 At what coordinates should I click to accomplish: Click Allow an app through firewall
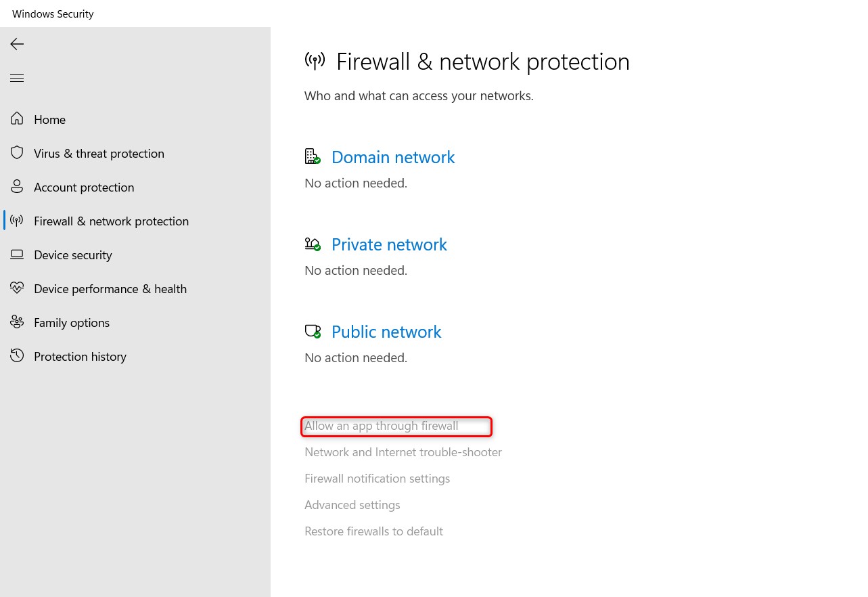coord(381,426)
